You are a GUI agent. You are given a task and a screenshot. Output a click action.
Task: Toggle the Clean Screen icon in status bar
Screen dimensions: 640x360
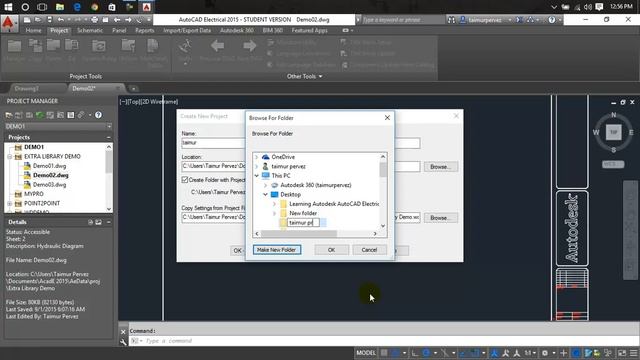pyautogui.click(x=622, y=353)
